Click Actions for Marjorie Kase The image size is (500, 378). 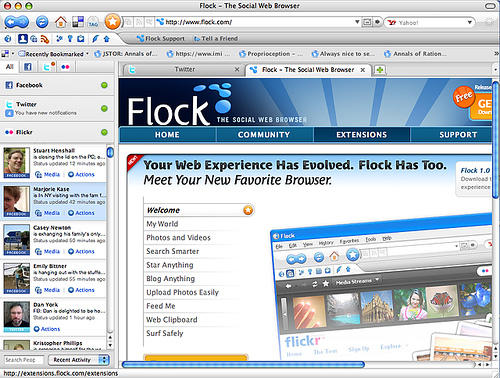click(x=81, y=213)
